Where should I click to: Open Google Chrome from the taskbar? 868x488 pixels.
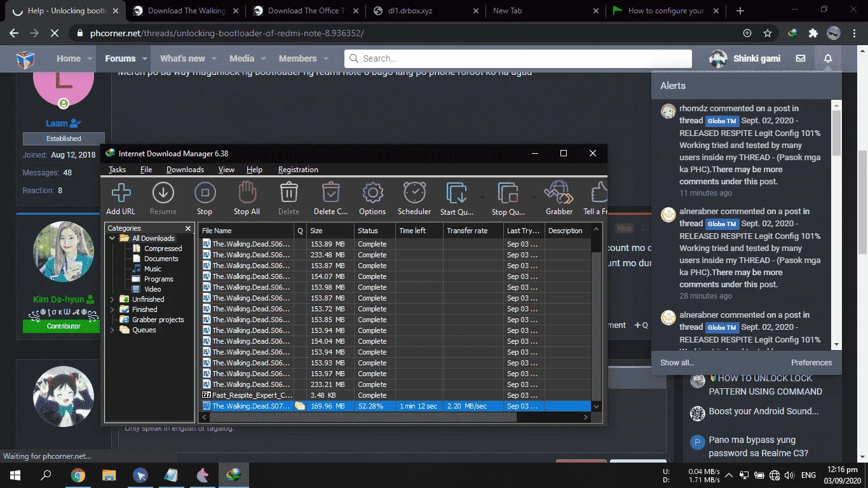pyautogui.click(x=78, y=475)
